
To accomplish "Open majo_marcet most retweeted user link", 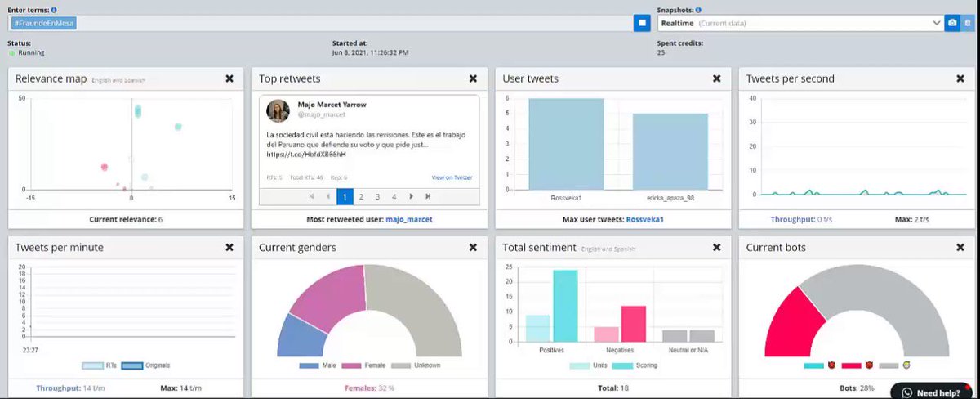I will (x=409, y=219).
